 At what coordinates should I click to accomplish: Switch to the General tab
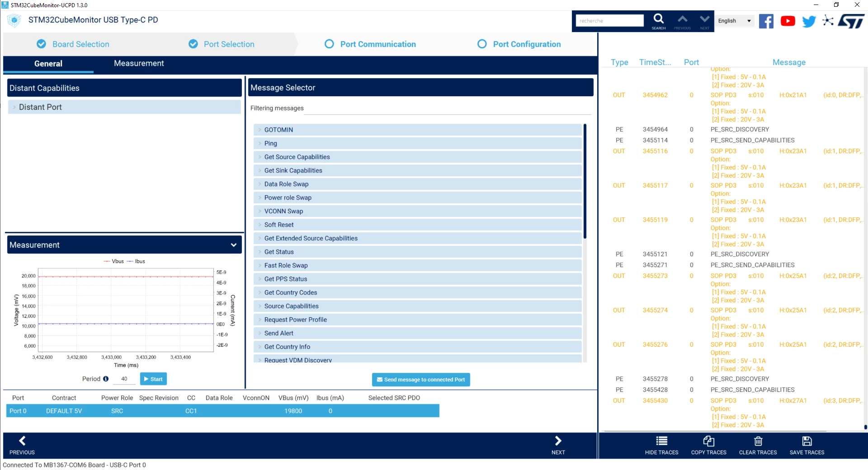[48, 64]
